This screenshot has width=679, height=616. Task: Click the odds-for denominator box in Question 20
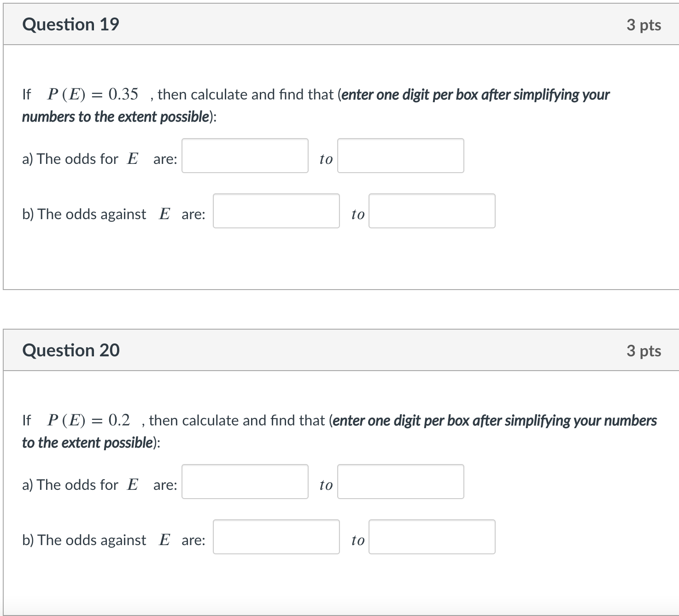(400, 482)
